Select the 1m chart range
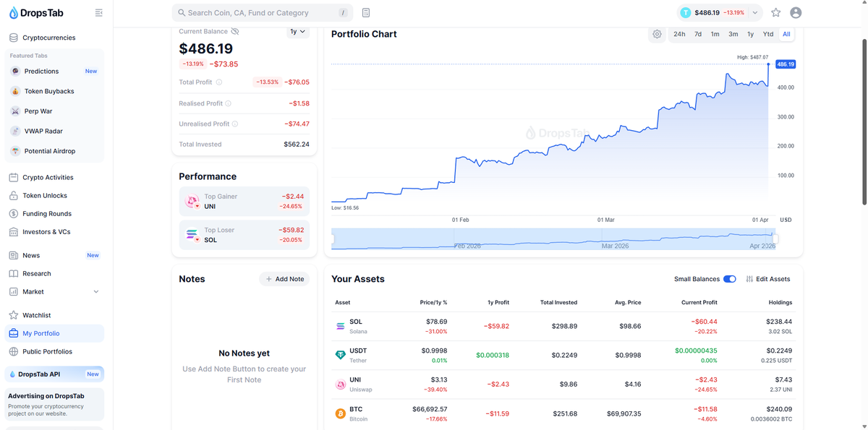The width and height of the screenshot is (868, 430). point(715,34)
